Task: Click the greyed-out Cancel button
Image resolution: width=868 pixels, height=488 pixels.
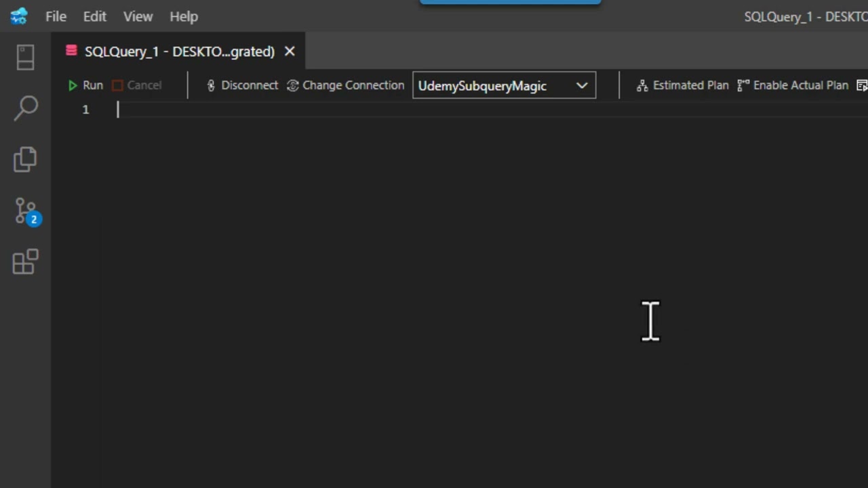Action: 136,85
